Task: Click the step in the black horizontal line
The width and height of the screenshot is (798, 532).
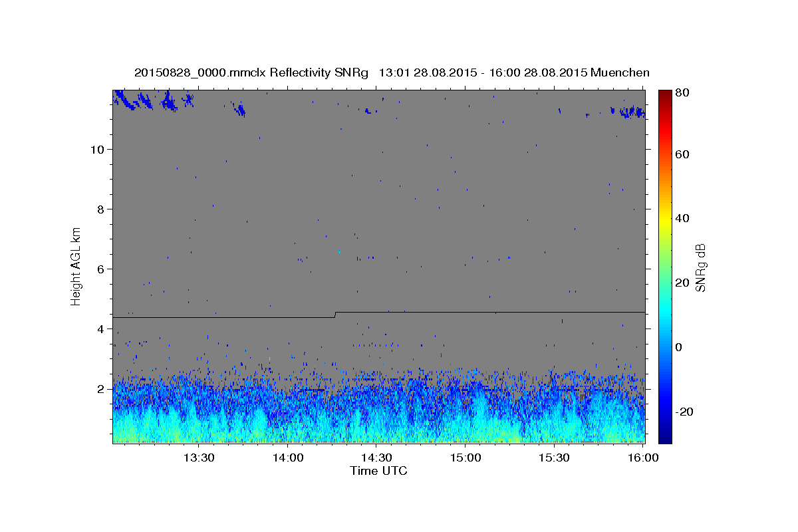Action: point(335,315)
